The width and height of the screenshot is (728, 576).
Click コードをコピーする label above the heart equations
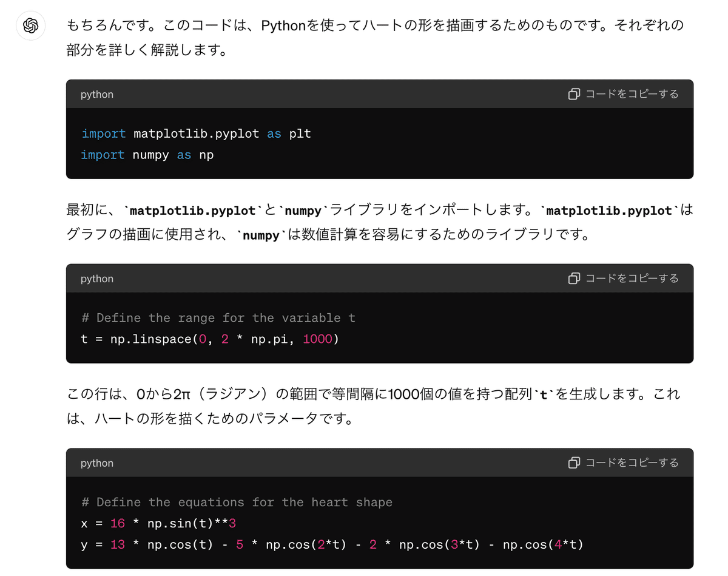(632, 463)
